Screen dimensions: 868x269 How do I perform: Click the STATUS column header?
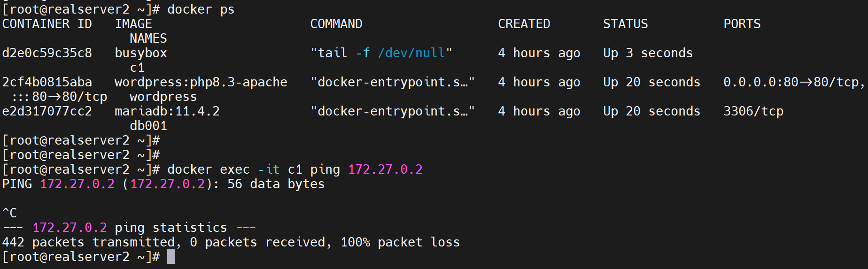pyautogui.click(x=625, y=24)
